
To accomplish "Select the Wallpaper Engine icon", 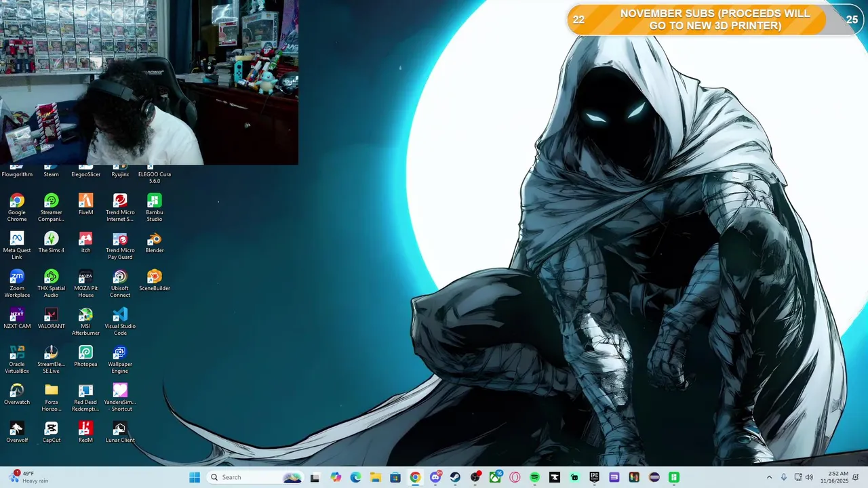I will 120,359.
